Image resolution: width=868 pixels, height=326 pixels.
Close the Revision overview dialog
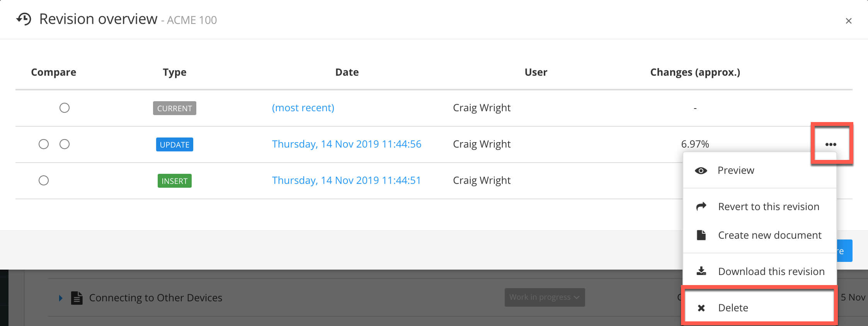coord(848,21)
